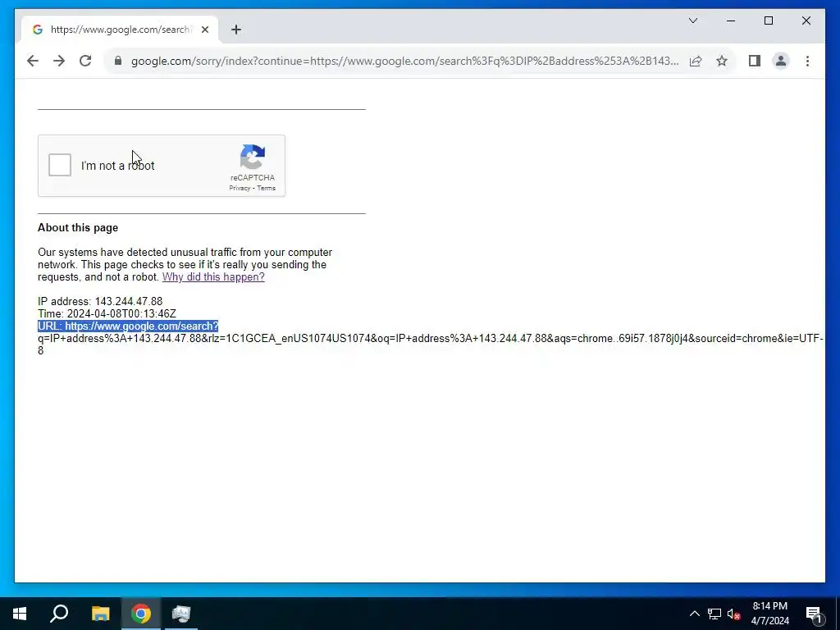Open a new tab with plus button
The height and width of the screenshot is (630, 840).
[236, 30]
